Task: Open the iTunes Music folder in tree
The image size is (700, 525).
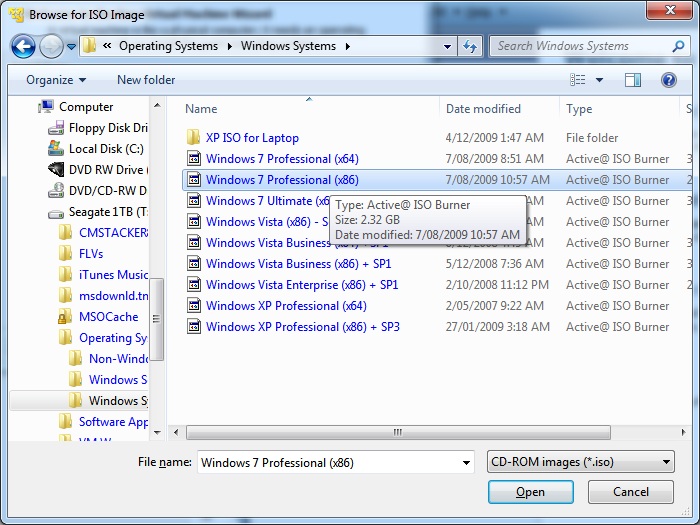Action: (x=113, y=275)
